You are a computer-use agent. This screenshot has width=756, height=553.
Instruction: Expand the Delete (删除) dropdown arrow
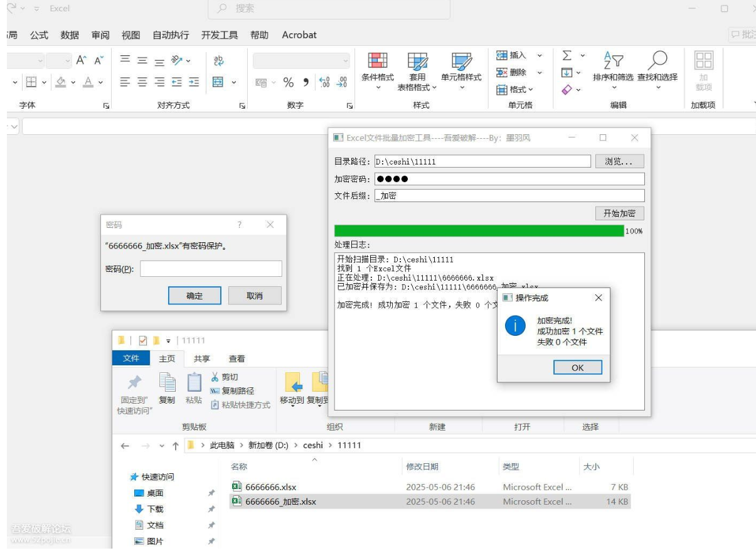coord(540,73)
